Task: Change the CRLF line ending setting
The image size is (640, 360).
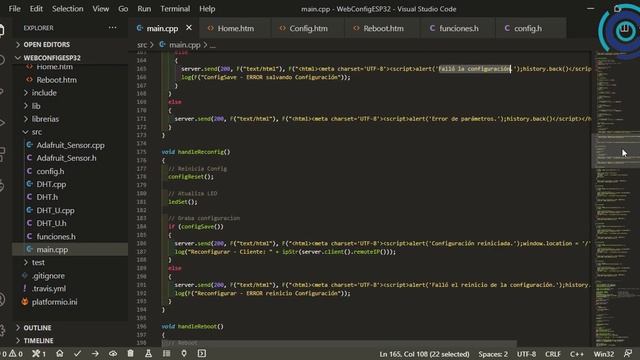Action: (x=553, y=354)
